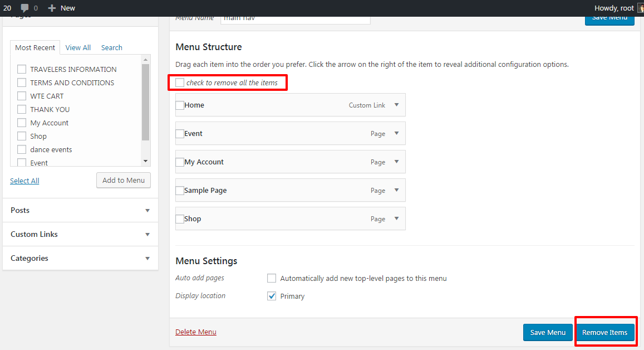Tick the Sample Page menu item checkbox
This screenshot has height=350, width=644.
tap(179, 191)
